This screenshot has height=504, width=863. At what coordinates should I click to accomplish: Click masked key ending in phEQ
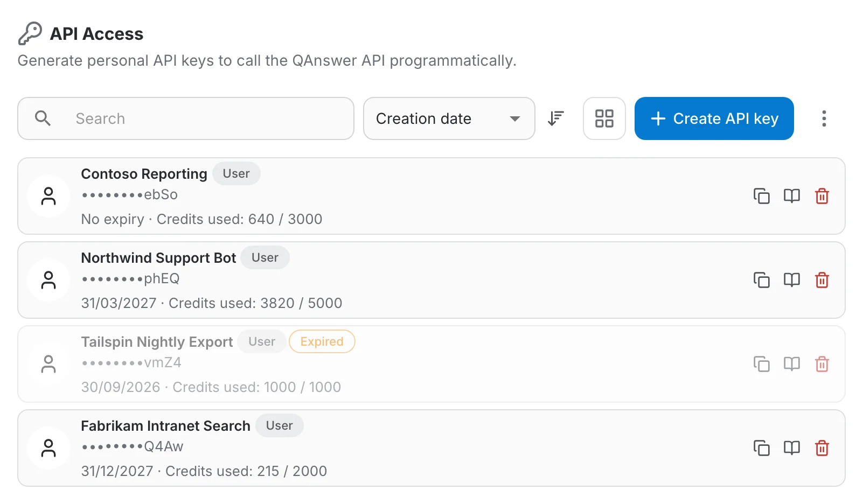130,278
